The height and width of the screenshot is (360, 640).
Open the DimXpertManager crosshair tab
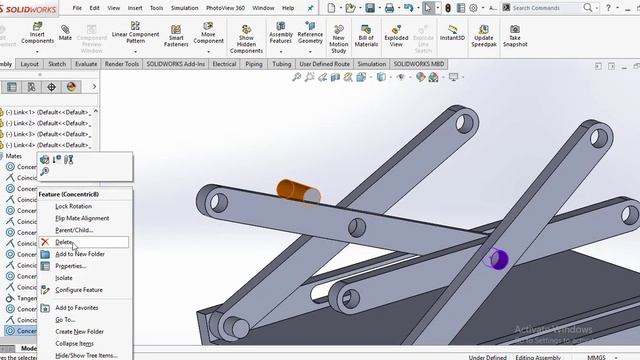(51, 87)
